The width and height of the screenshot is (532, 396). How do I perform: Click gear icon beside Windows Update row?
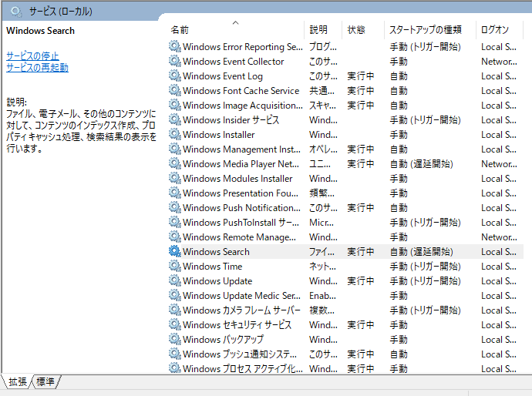(175, 280)
